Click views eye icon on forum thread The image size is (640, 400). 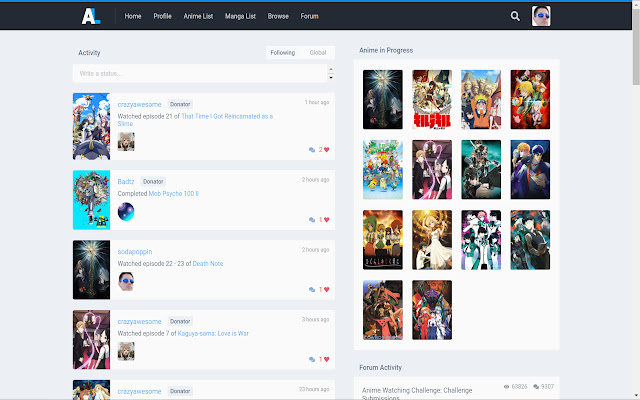coord(506,387)
